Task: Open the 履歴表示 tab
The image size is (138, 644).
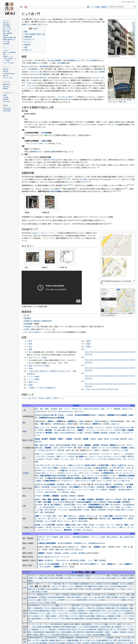Action: (x=104, y=7)
